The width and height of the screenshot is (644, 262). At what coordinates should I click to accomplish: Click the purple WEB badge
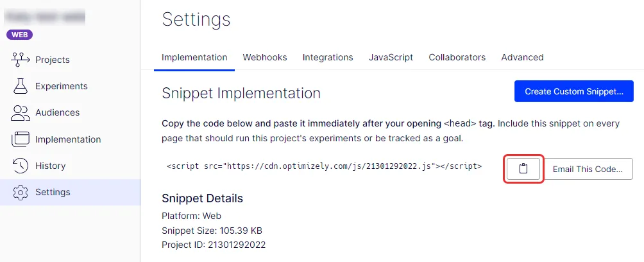click(x=19, y=35)
